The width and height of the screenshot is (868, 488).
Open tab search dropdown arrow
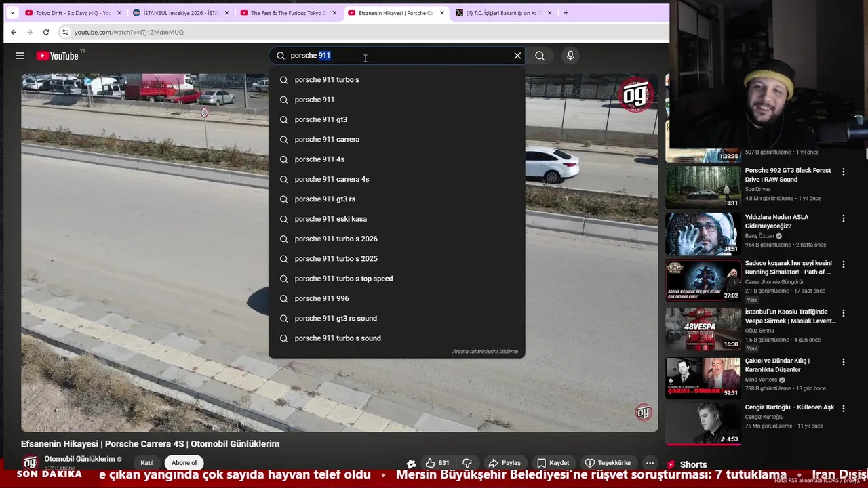[x=12, y=13]
